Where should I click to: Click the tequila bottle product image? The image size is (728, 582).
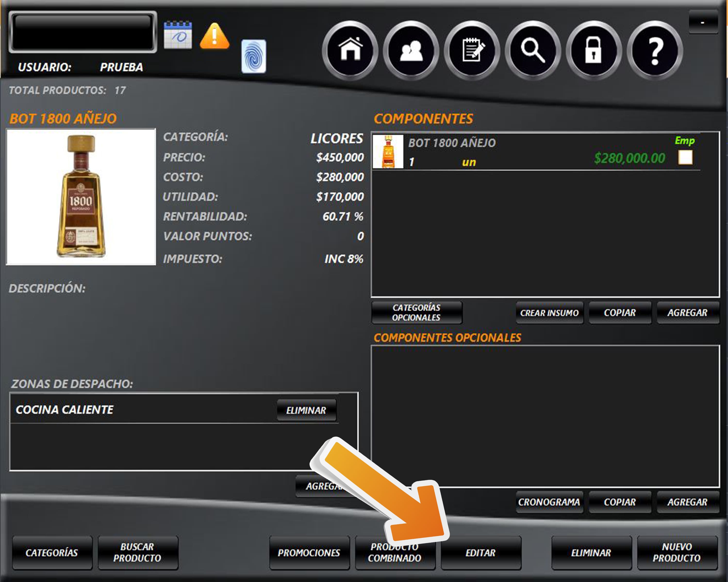point(81,196)
